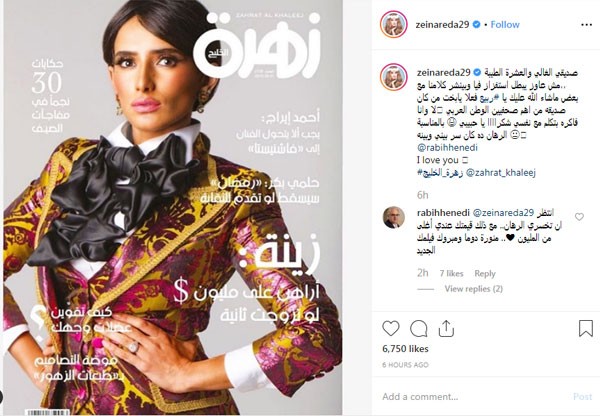This screenshot has width=600, height=416.
Task: Like the post with the heart icon
Action: coord(391,329)
